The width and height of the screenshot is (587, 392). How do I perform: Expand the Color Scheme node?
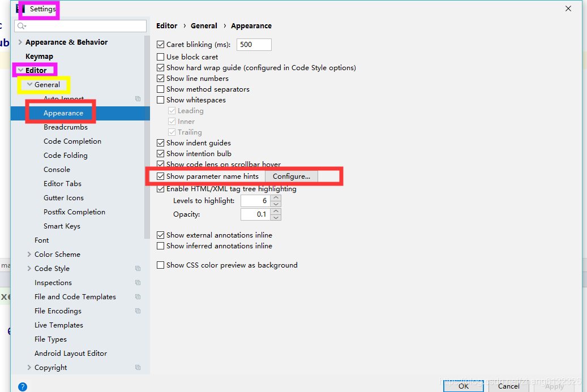tap(29, 255)
